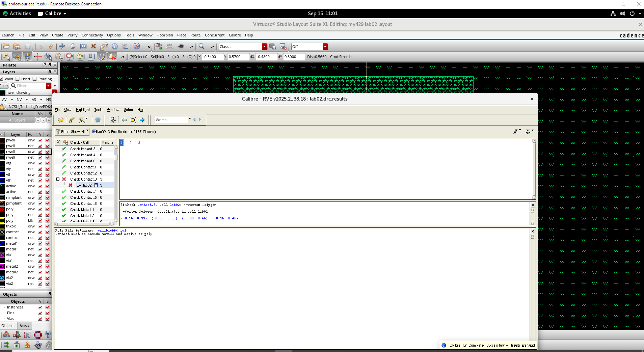Image resolution: width=644 pixels, height=352 pixels.
Task: Click the red crosshair snap icon
Action: click(38, 57)
